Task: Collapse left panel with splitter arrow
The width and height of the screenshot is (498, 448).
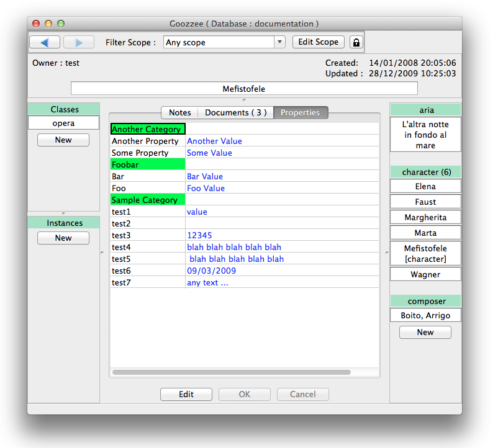Action: pyautogui.click(x=102, y=252)
